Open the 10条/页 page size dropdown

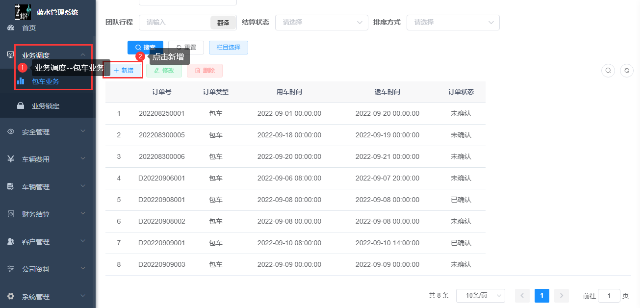pos(481,296)
